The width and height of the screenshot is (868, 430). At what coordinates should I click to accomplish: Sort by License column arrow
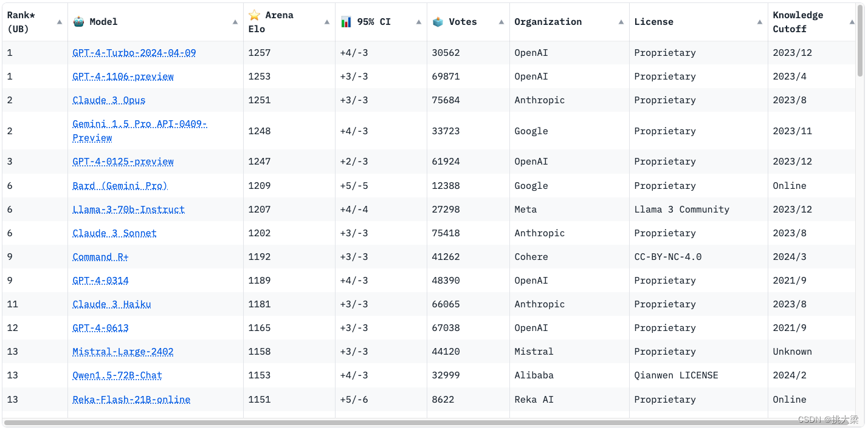[x=760, y=22]
